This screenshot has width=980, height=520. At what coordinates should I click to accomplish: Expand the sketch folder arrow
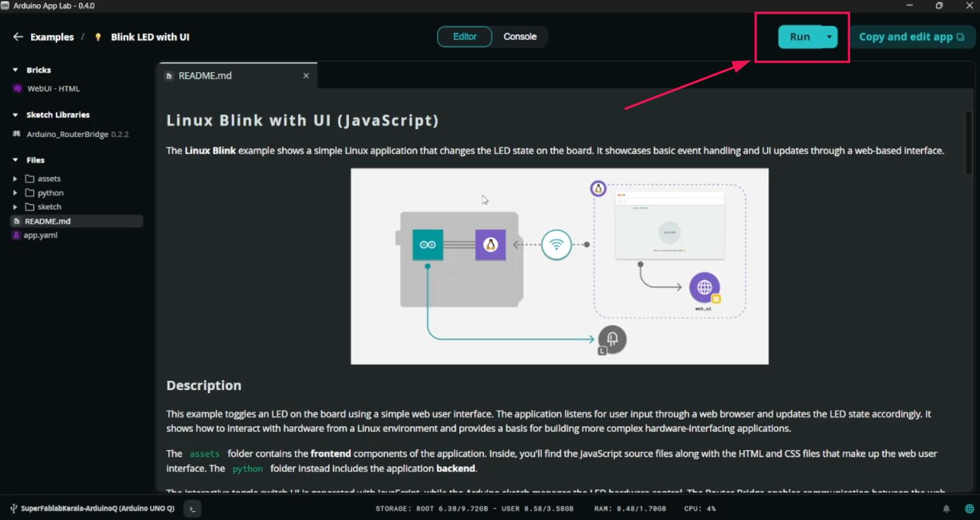(x=16, y=207)
